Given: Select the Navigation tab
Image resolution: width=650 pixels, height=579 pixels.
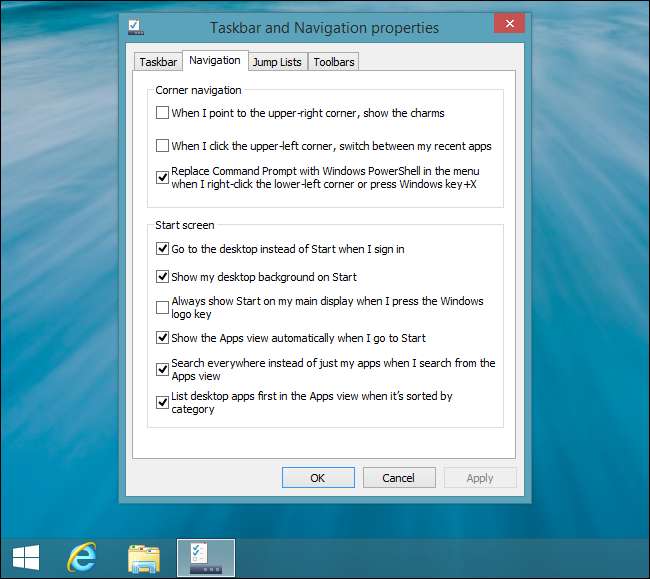Looking at the screenshot, I should pyautogui.click(x=215, y=61).
